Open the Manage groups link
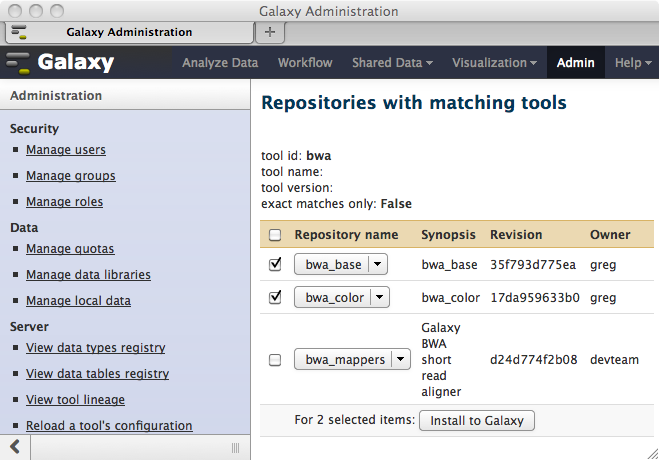This screenshot has width=659, height=460. [x=71, y=176]
